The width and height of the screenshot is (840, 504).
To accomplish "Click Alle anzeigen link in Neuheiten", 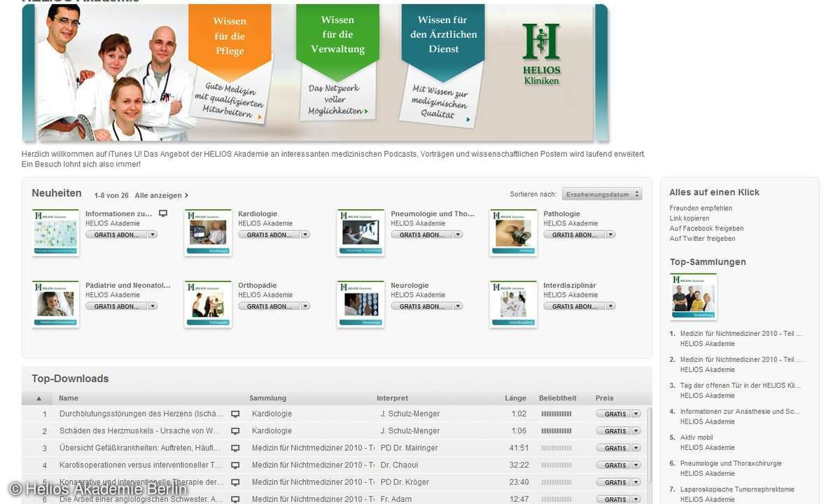I will 162,195.
